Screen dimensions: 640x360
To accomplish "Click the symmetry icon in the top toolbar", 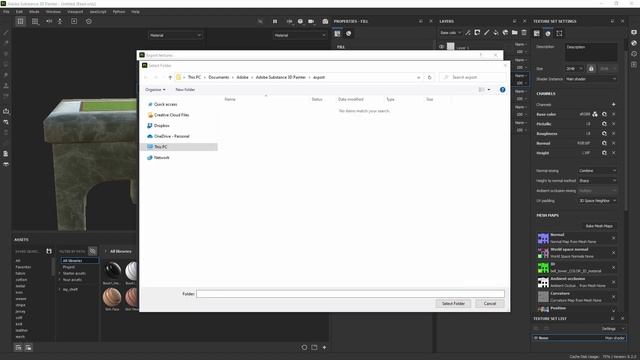I will (49, 21).
